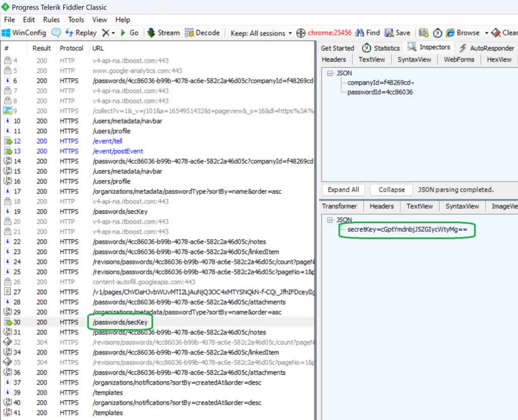Image resolution: width=518 pixels, height=420 pixels.
Task: Open the Browse dropdown arrow
Action: coord(486,33)
